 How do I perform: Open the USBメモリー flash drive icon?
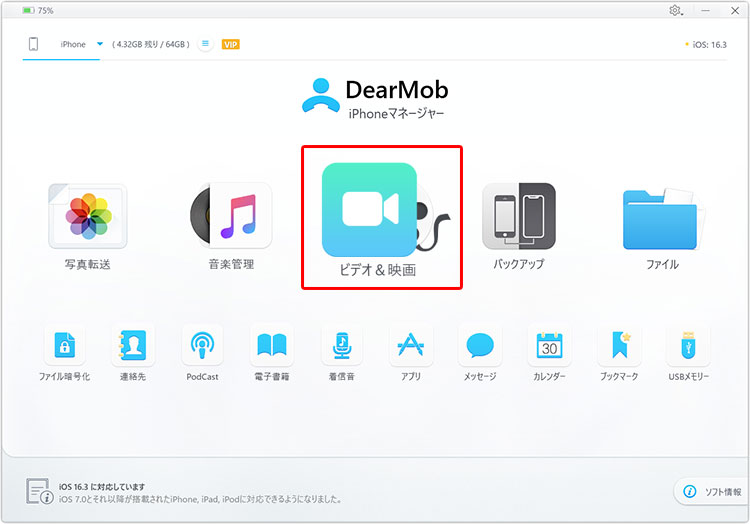688,345
